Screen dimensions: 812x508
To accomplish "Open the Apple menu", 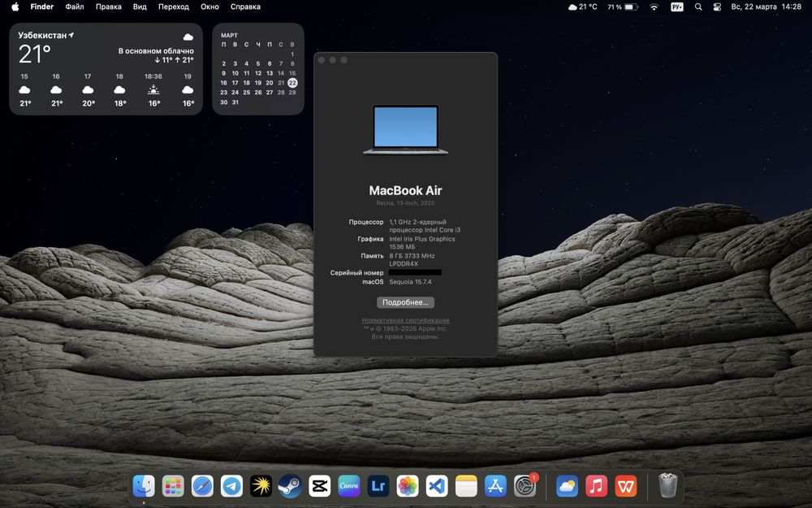I will 15,7.
